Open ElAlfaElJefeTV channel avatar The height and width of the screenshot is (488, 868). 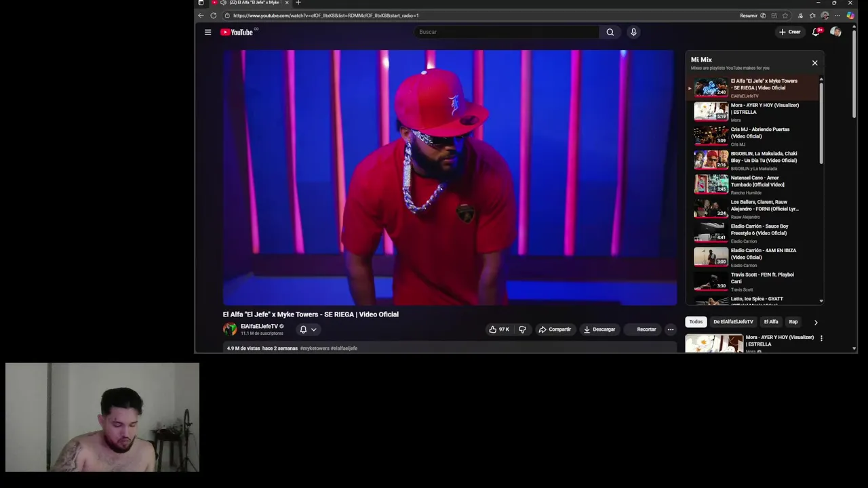pos(230,329)
